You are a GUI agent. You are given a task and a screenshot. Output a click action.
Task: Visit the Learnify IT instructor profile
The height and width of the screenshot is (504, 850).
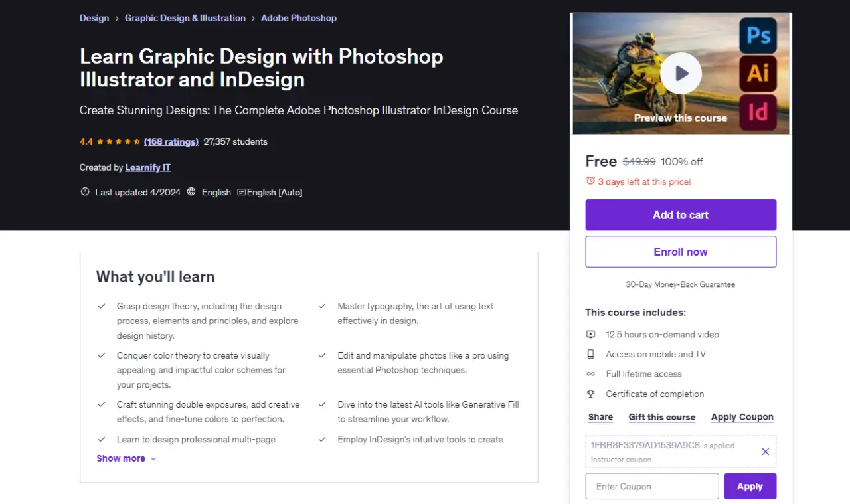click(148, 167)
